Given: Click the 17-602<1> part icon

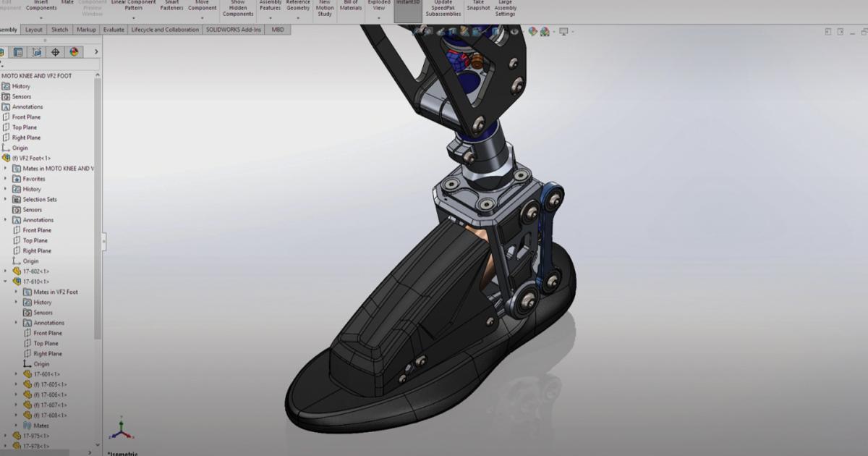Looking at the screenshot, I should [17, 271].
